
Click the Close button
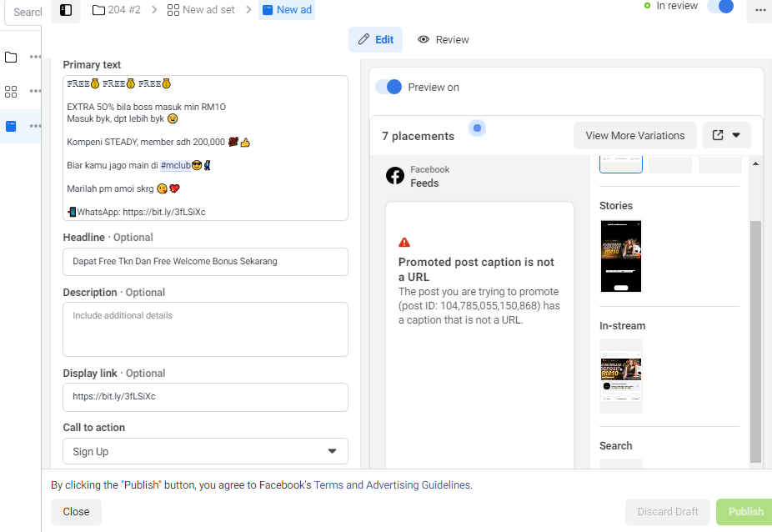tap(77, 512)
